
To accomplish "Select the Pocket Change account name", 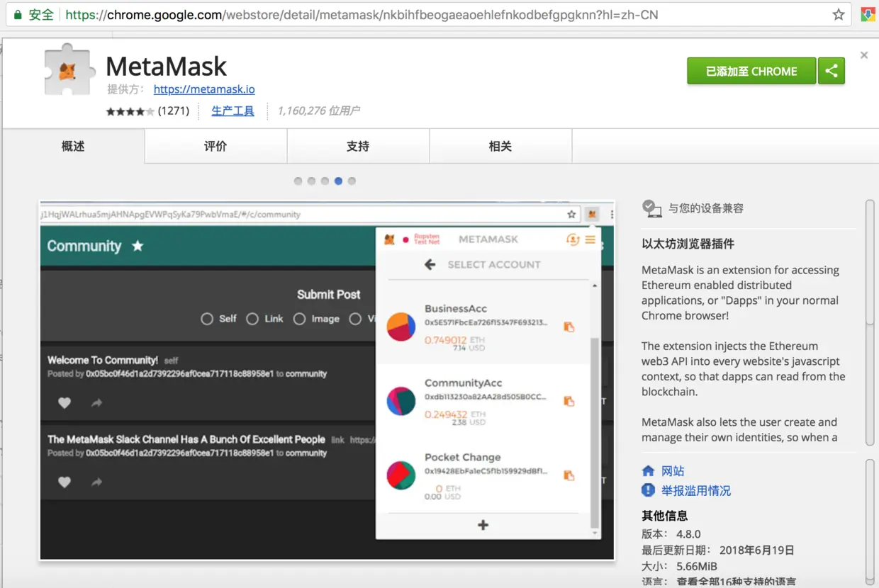I will pyautogui.click(x=463, y=458).
